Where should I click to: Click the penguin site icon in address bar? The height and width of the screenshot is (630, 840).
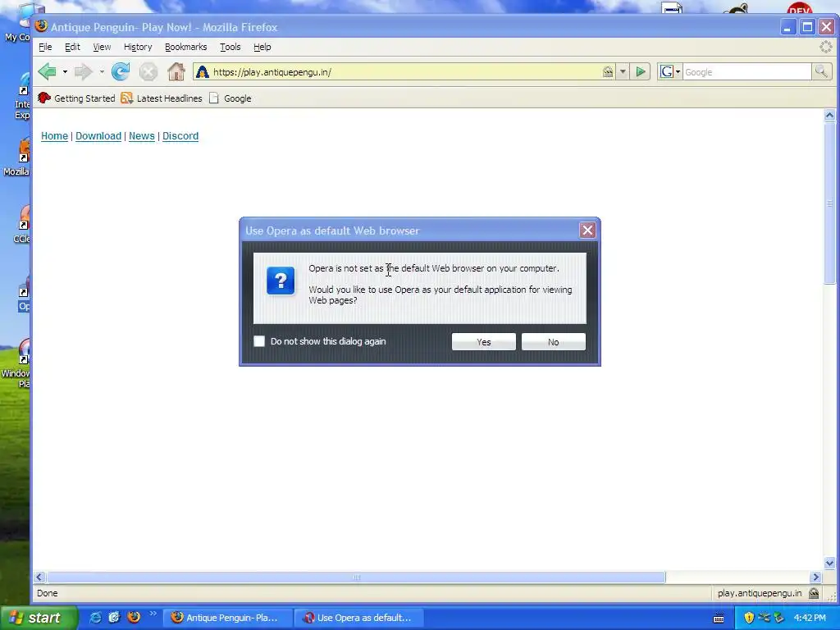coord(202,72)
